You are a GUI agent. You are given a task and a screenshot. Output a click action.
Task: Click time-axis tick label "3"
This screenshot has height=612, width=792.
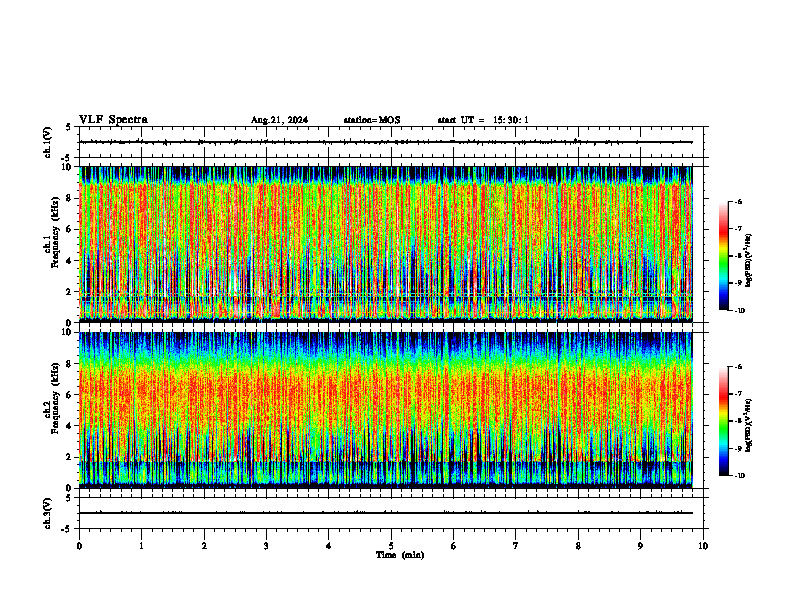266,546
